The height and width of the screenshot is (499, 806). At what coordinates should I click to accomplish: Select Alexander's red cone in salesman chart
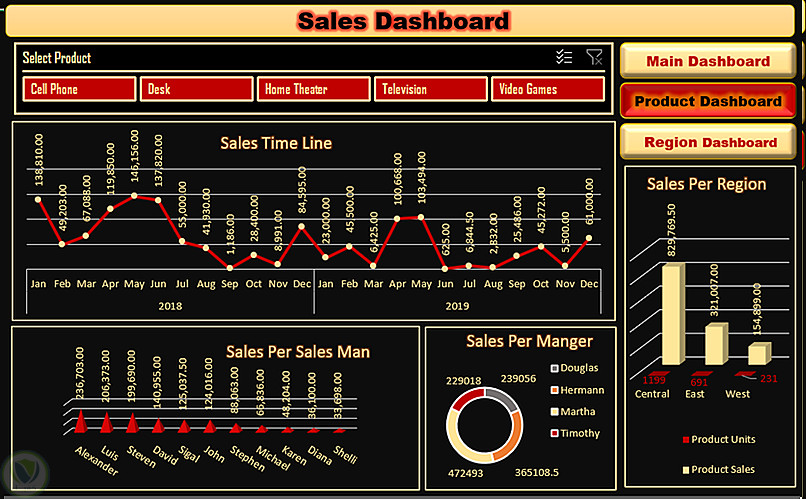[x=81, y=421]
